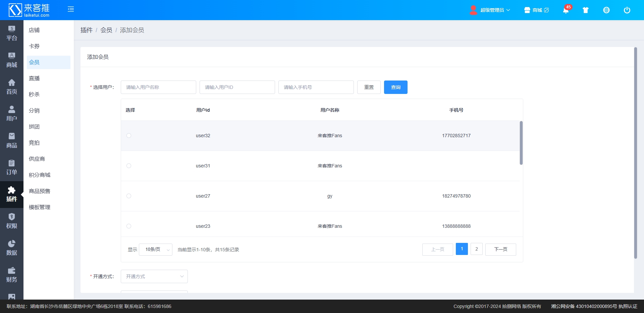
Task: Click the notification bell icon
Action: [566, 10]
